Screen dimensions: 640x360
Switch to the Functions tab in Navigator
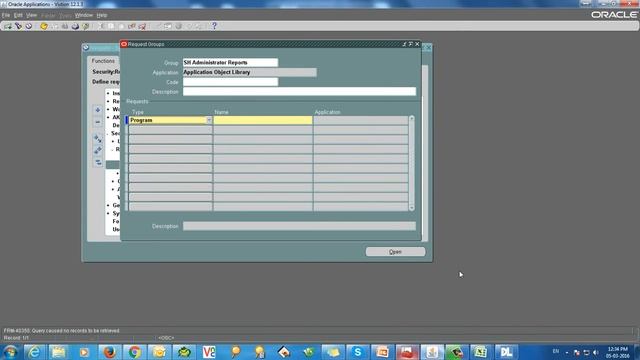pyautogui.click(x=103, y=61)
